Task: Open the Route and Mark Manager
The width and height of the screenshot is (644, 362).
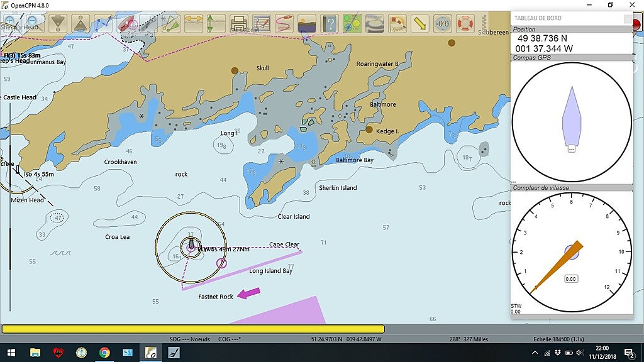Action: [261, 23]
